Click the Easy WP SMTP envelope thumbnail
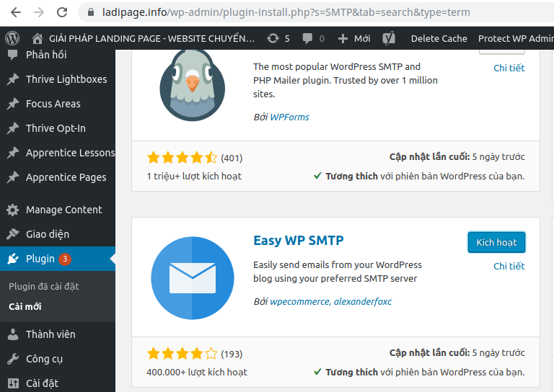Image resolution: width=554 pixels, height=392 pixels. pyautogui.click(x=192, y=278)
